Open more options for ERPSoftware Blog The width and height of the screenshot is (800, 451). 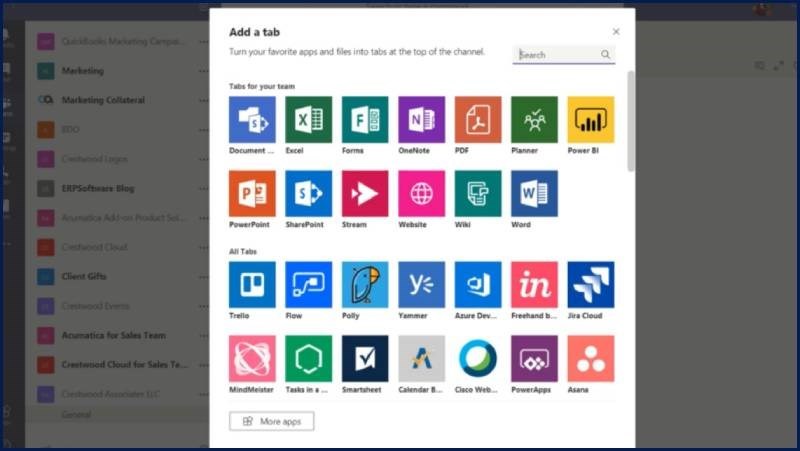tap(203, 188)
